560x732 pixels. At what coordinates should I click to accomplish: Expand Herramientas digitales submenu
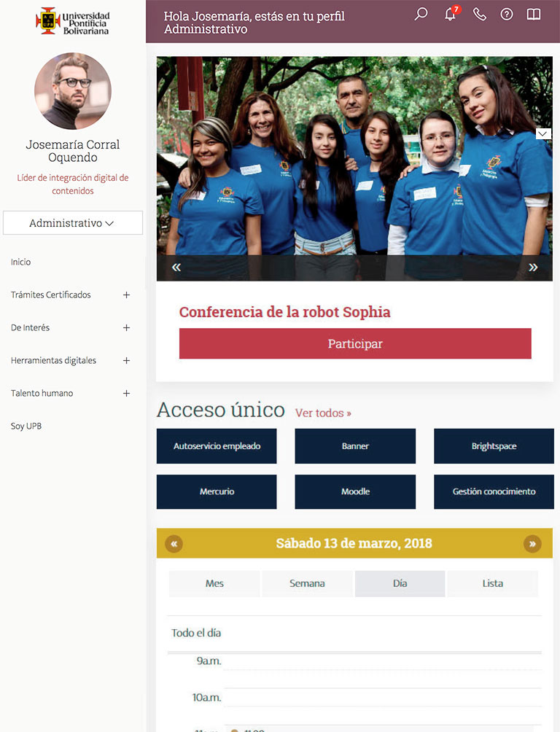pyautogui.click(x=126, y=360)
